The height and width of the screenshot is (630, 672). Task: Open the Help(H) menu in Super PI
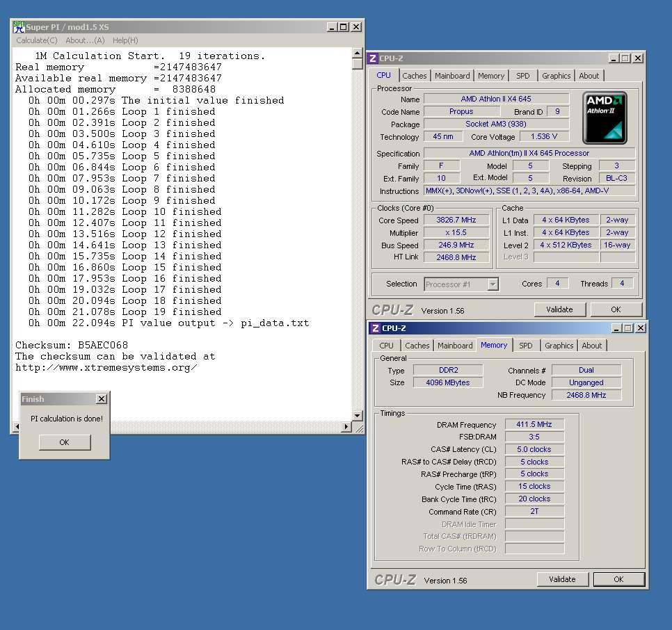pyautogui.click(x=125, y=40)
